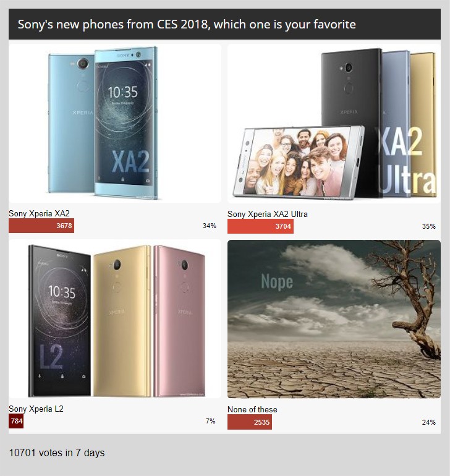Screen dimensions: 450x476
Task: Click the Sony Xperia L2 label
Action: [x=36, y=409]
